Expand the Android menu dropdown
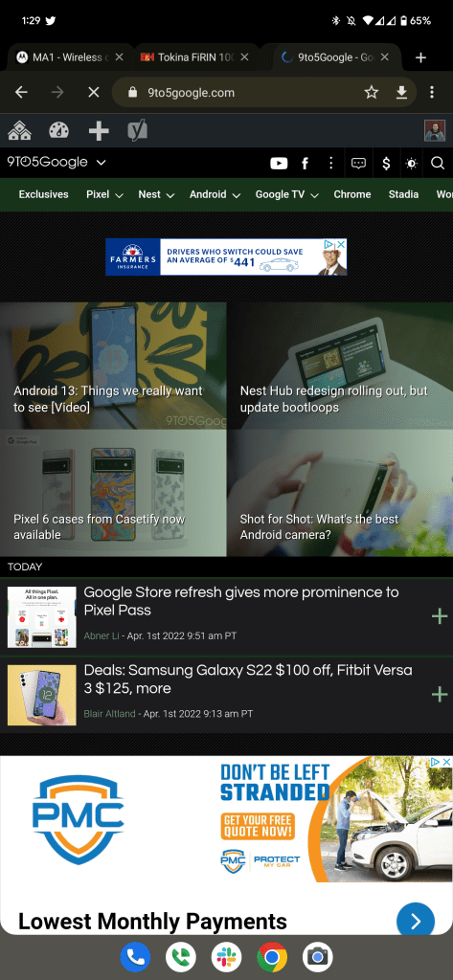 coord(215,194)
